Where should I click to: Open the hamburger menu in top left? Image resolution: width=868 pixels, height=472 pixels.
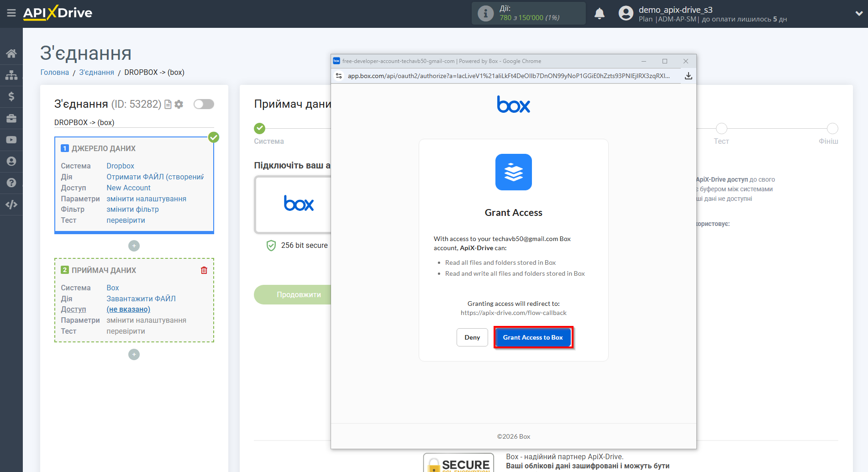[x=11, y=13]
